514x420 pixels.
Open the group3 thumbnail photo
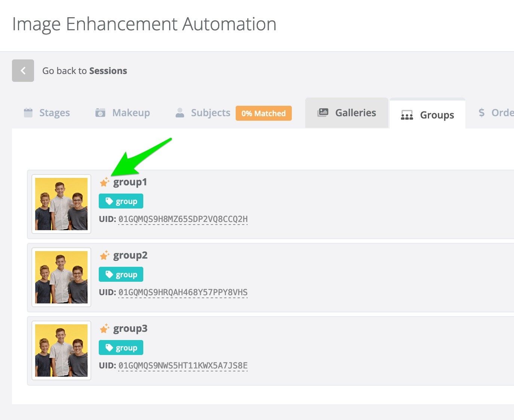61,350
